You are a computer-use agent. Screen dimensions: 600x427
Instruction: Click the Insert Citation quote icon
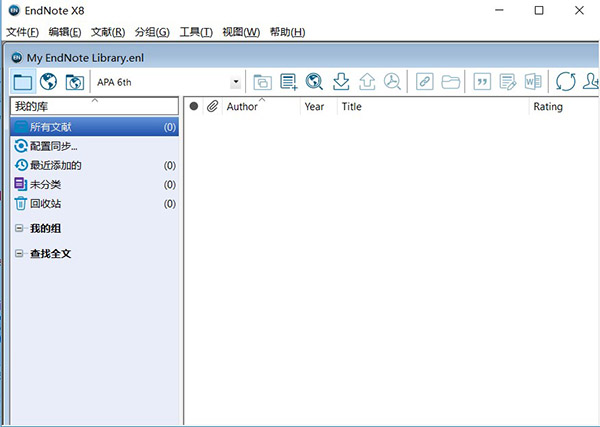482,82
